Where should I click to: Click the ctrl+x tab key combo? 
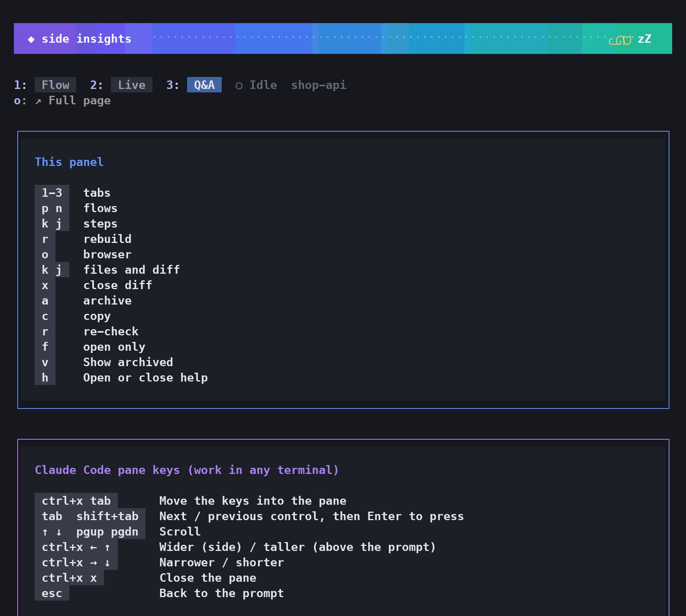[x=76, y=500]
